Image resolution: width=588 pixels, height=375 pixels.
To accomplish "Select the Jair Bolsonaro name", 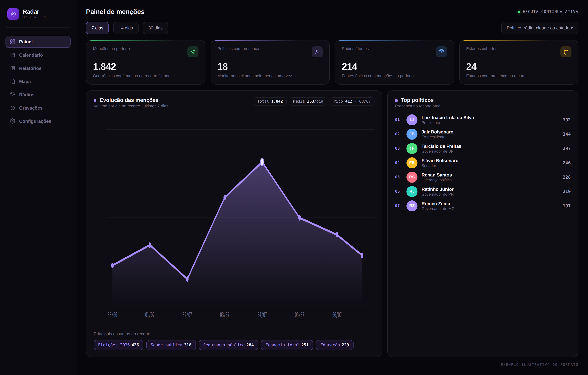I will (x=437, y=132).
